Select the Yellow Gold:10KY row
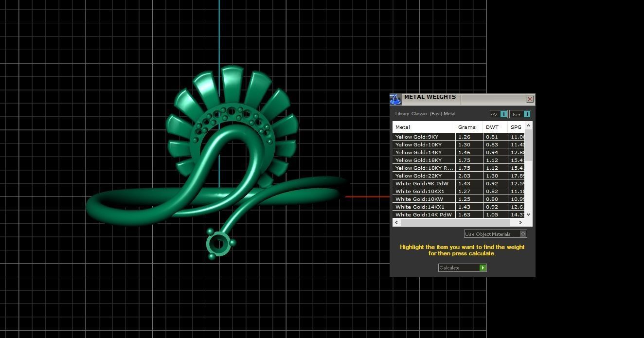This screenshot has height=338, width=644. click(459, 144)
